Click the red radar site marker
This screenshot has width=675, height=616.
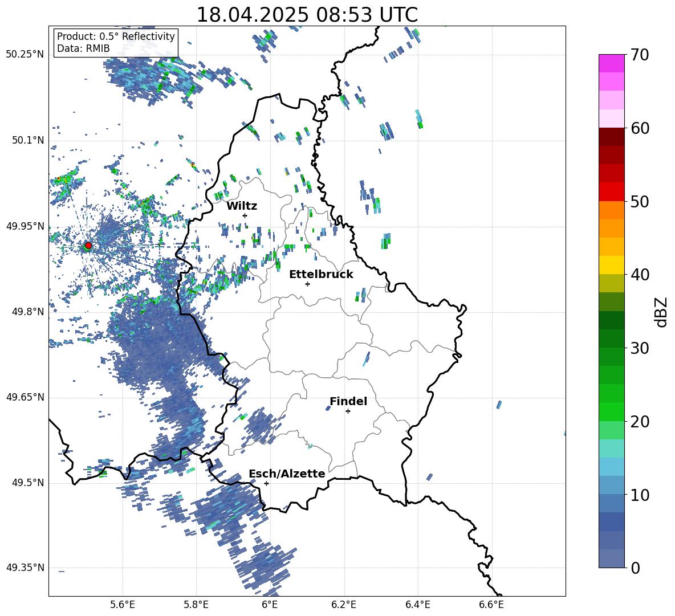(88, 245)
